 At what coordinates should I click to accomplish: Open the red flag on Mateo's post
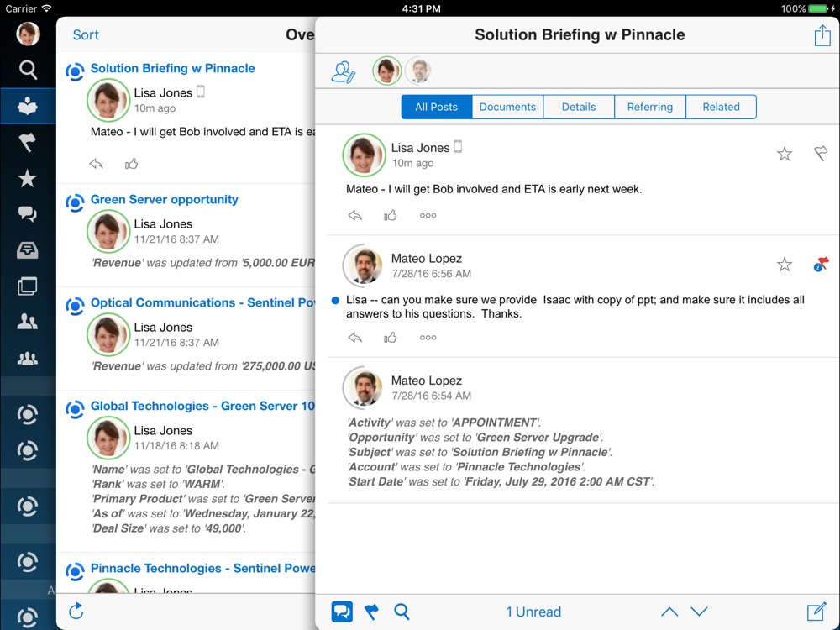(821, 264)
